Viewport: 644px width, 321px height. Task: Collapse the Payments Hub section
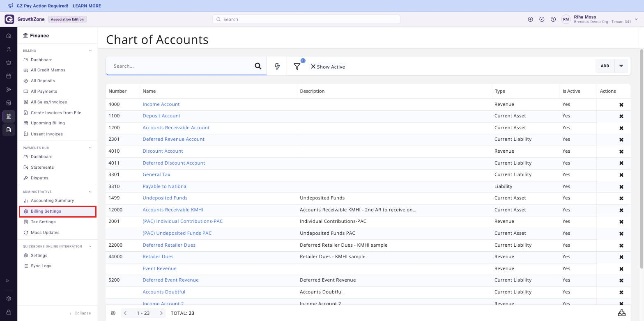pyautogui.click(x=90, y=148)
